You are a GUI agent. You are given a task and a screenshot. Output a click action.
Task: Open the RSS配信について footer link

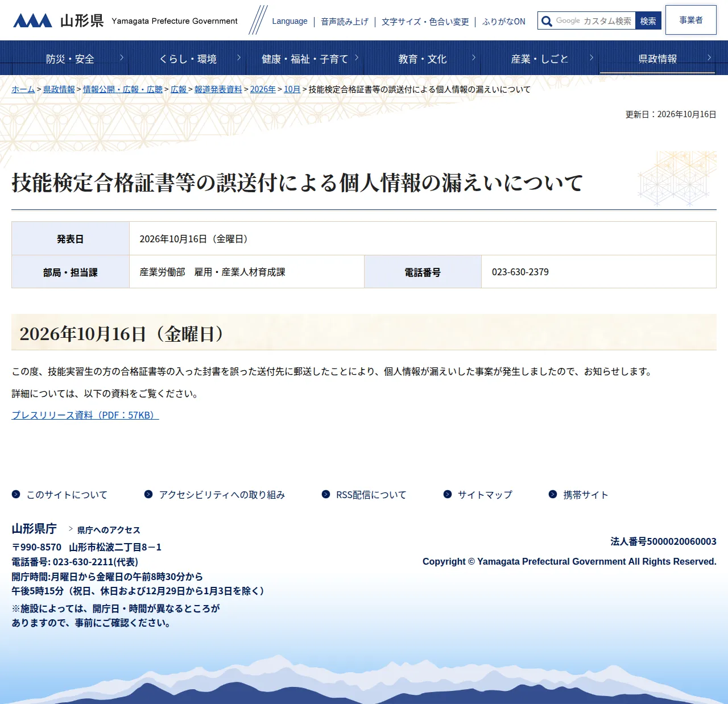[371, 495]
